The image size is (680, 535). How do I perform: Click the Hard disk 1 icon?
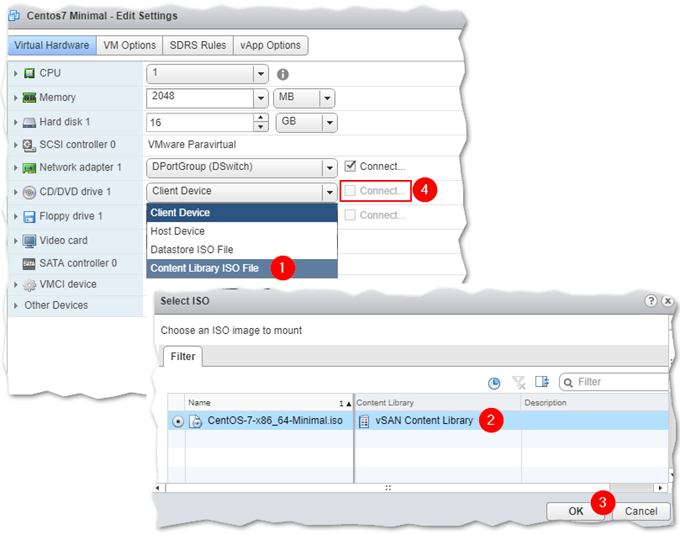(x=29, y=123)
